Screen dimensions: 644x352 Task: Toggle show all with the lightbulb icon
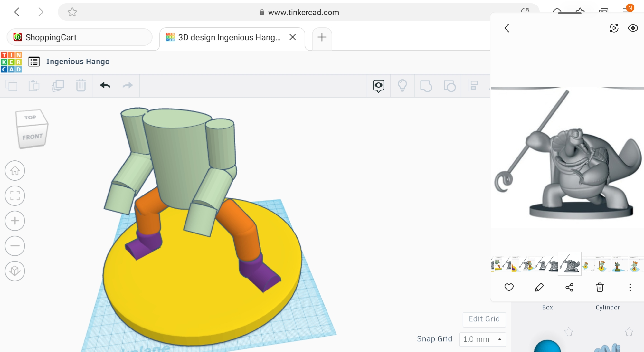pos(402,86)
